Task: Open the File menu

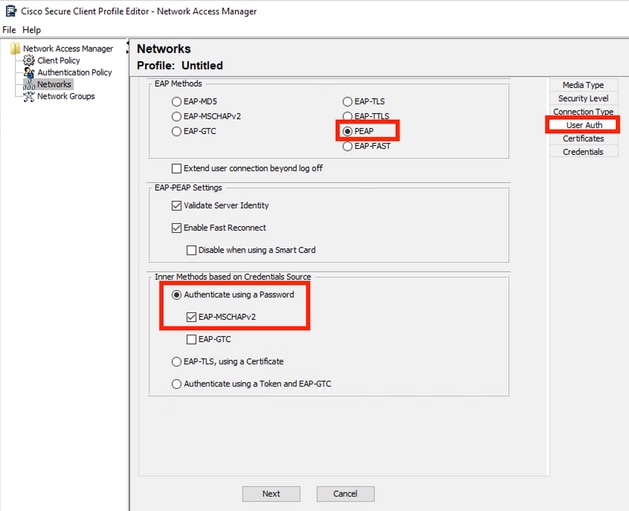Action: point(9,30)
